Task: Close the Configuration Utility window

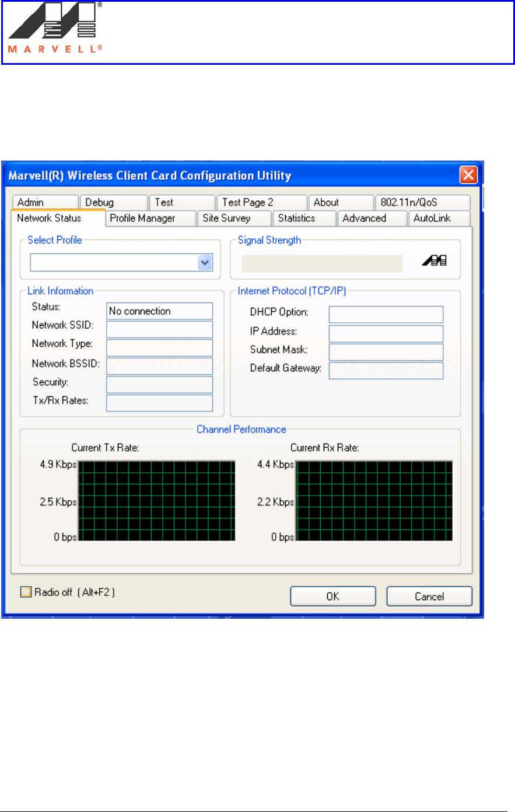Action: (468, 175)
